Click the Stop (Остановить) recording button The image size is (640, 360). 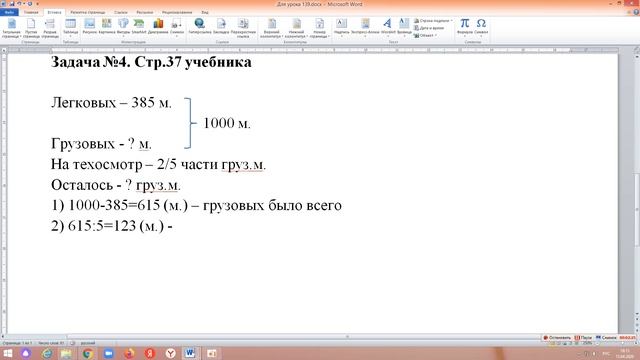557,338
